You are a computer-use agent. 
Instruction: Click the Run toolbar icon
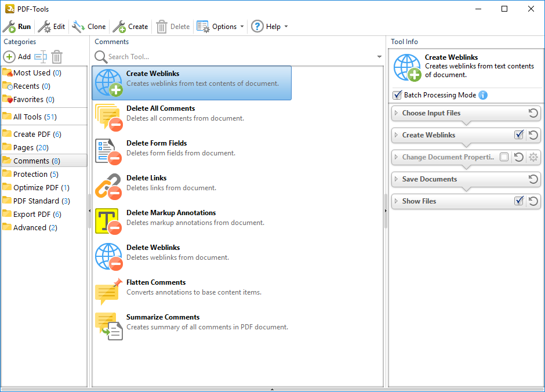tap(9, 27)
